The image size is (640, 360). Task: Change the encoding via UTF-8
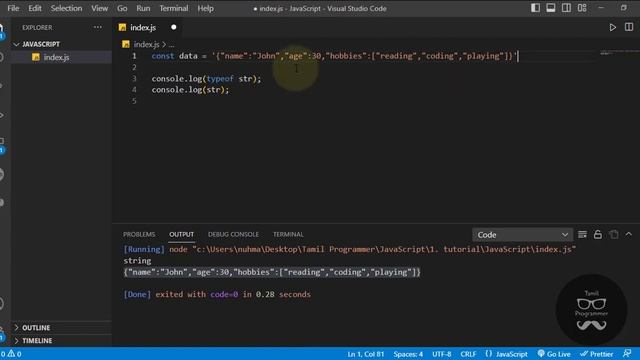coord(442,354)
